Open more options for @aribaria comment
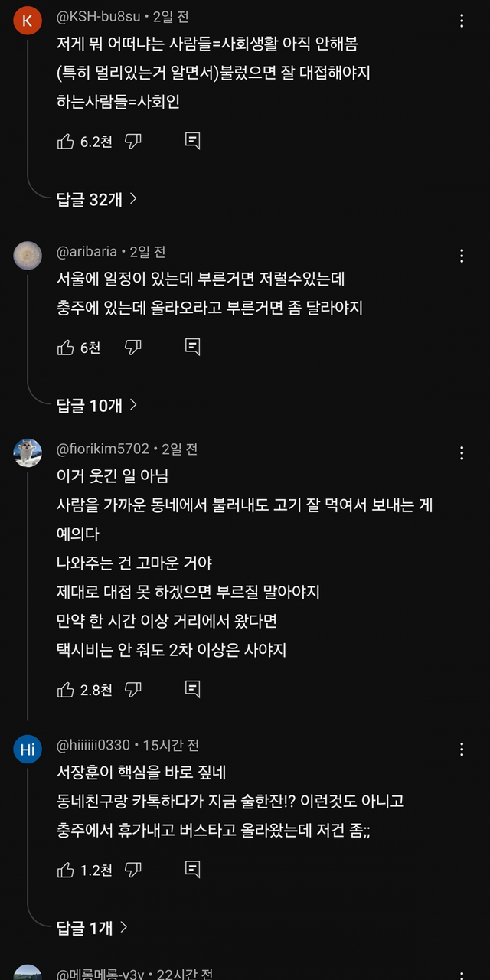The image size is (490, 980). point(462,256)
